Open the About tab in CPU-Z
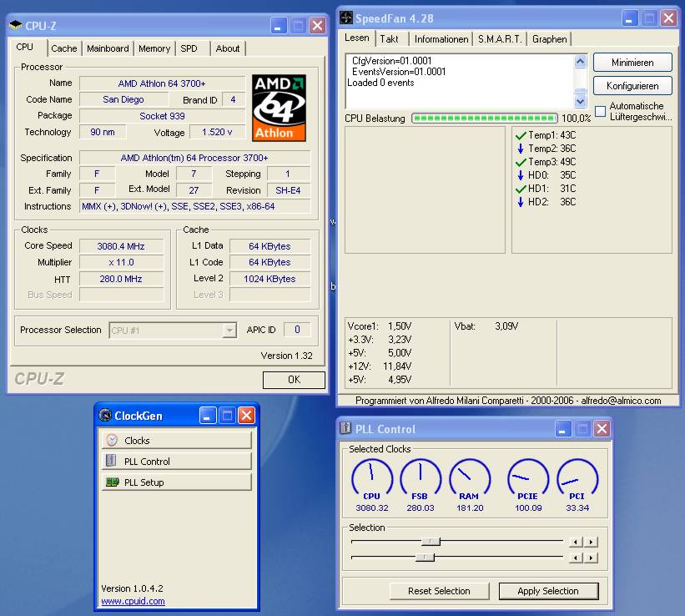Screen dimensions: 685x616 coord(228,48)
